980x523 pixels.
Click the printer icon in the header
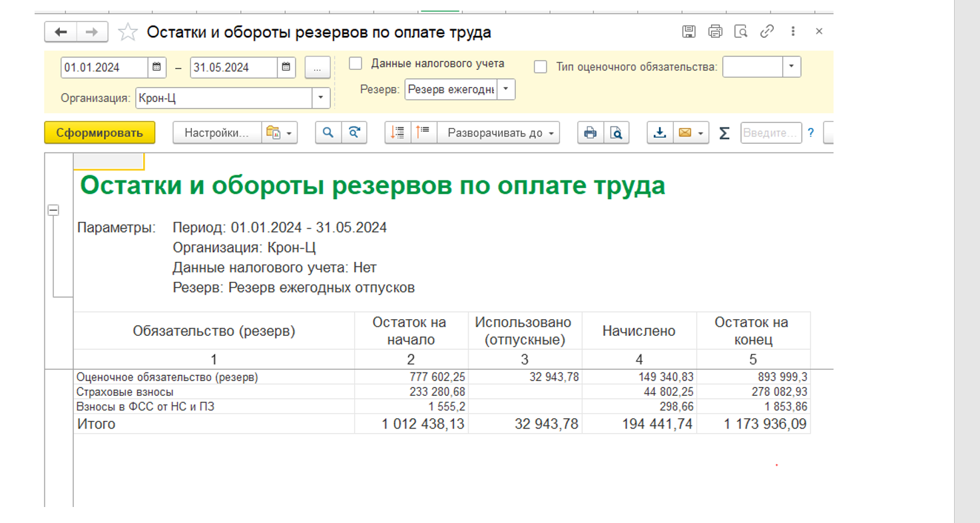715,31
